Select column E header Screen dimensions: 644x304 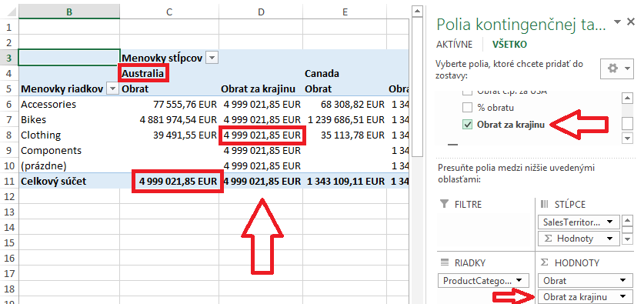(x=345, y=12)
